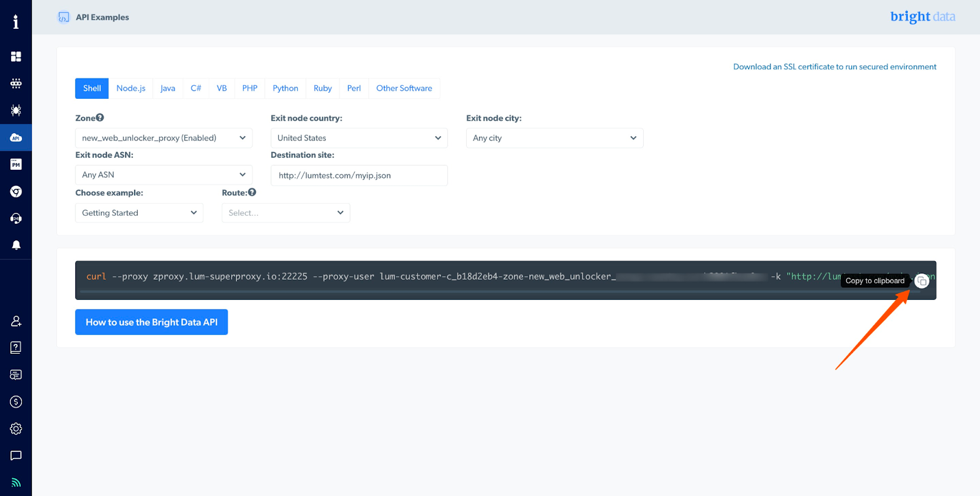This screenshot has width=980, height=496.
Task: Open the spider web scraper icon
Action: coord(16,110)
